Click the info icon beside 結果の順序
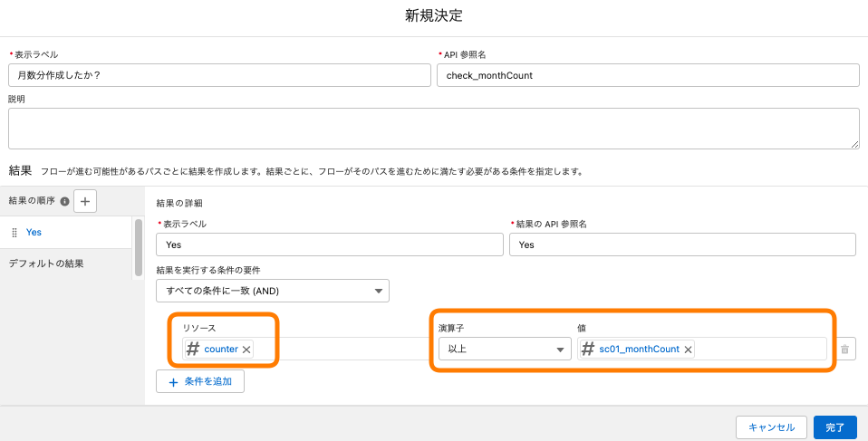The image size is (868, 441). point(64,202)
